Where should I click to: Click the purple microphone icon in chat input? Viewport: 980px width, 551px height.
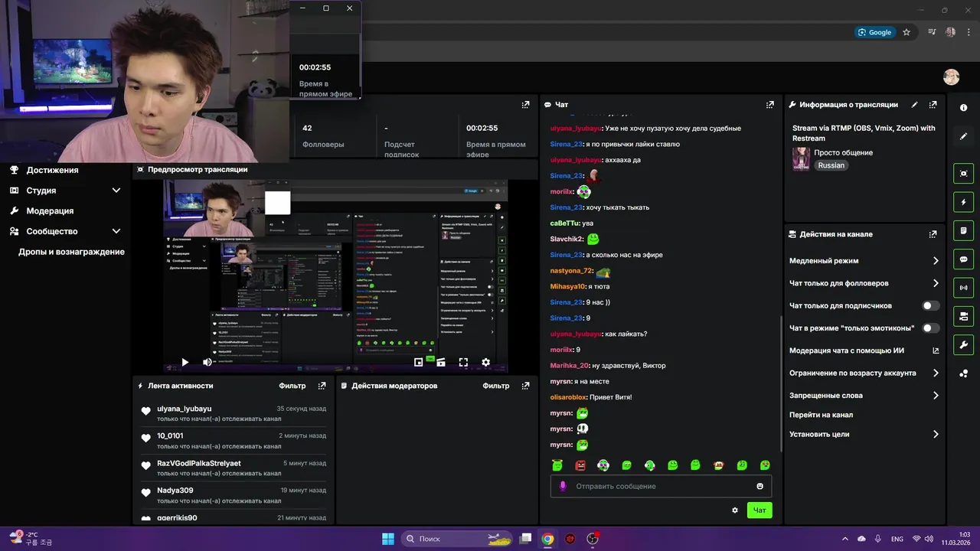[x=563, y=486]
